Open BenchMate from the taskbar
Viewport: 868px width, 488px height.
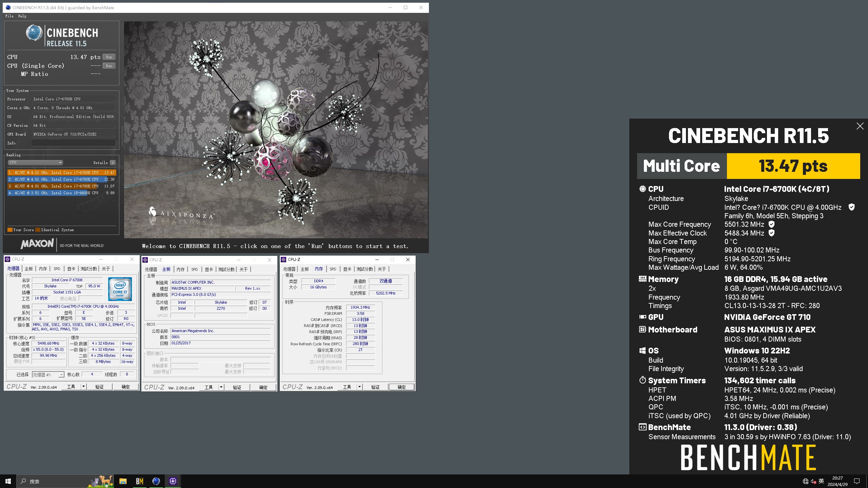(139, 481)
